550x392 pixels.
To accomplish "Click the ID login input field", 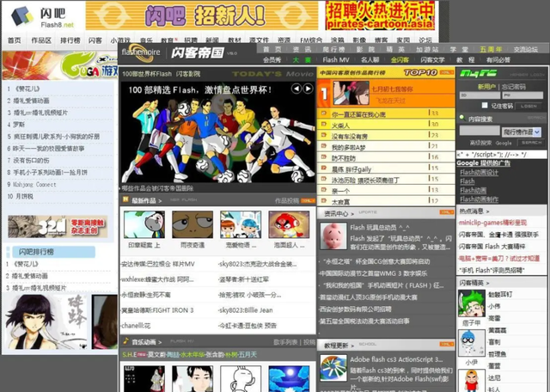I will 480,95.
